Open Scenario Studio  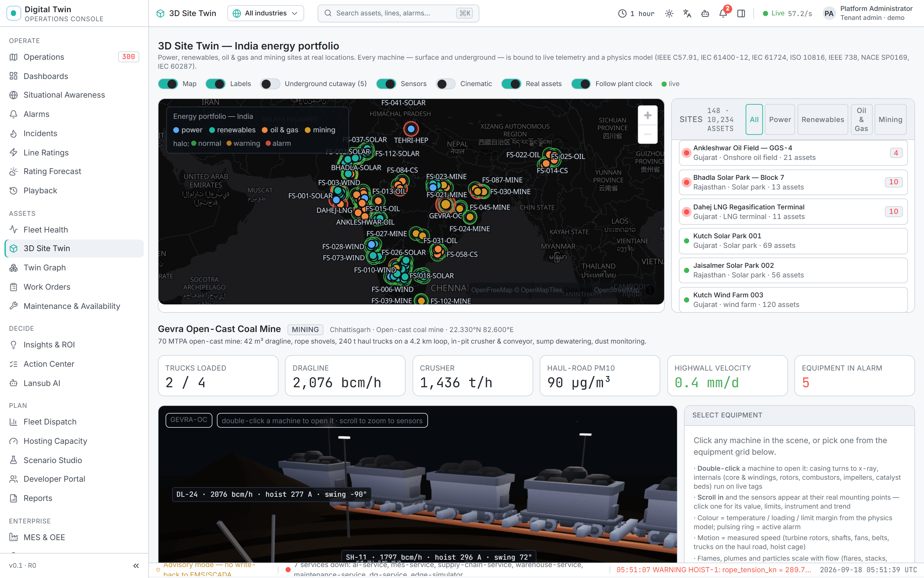click(x=74, y=460)
